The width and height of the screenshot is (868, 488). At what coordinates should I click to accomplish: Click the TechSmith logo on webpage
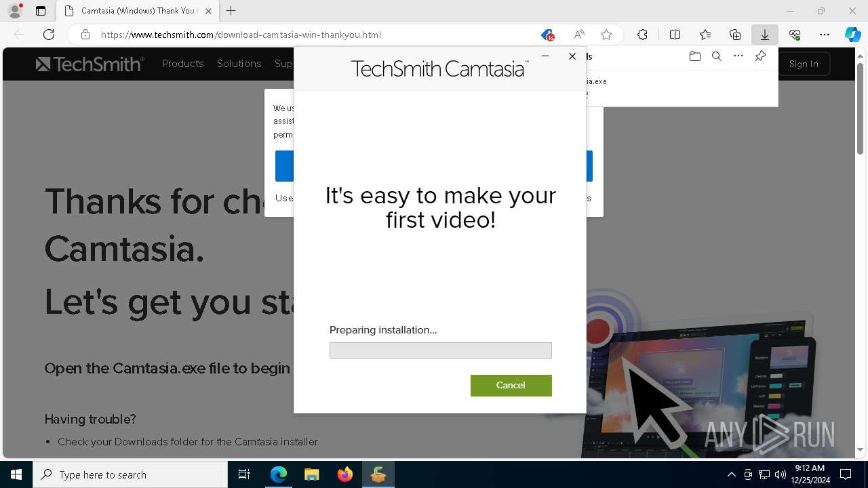click(90, 64)
